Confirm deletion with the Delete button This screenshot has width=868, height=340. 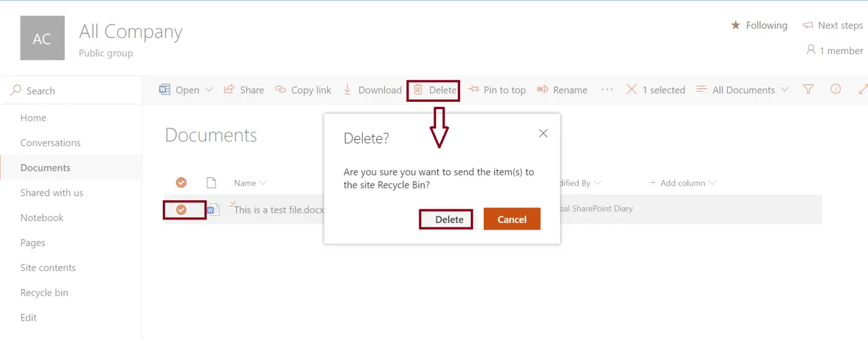coord(446,219)
